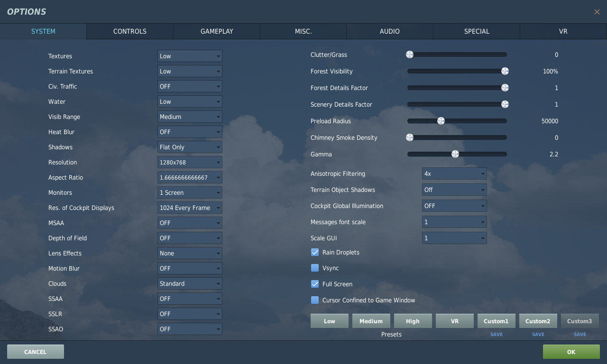Load the Custom1 preset
Viewport: 607px width, 364px height.
coord(497,321)
